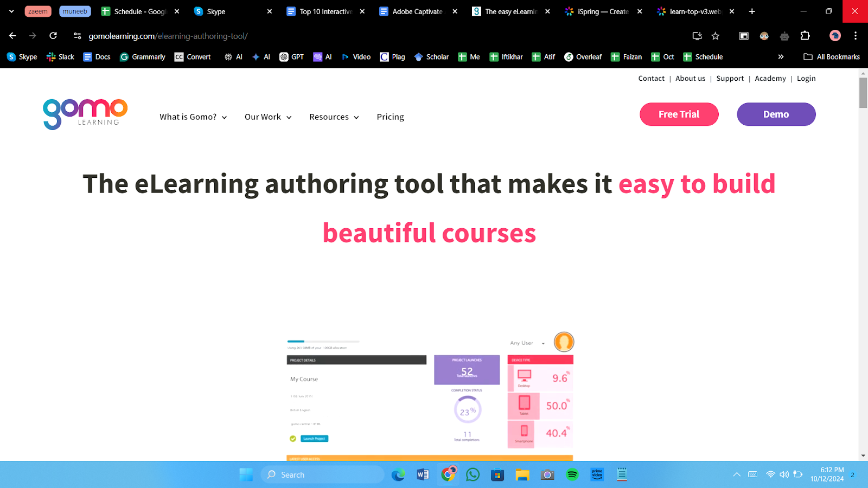The image size is (868, 488).
Task: Show hidden system tray icons
Action: (737, 474)
